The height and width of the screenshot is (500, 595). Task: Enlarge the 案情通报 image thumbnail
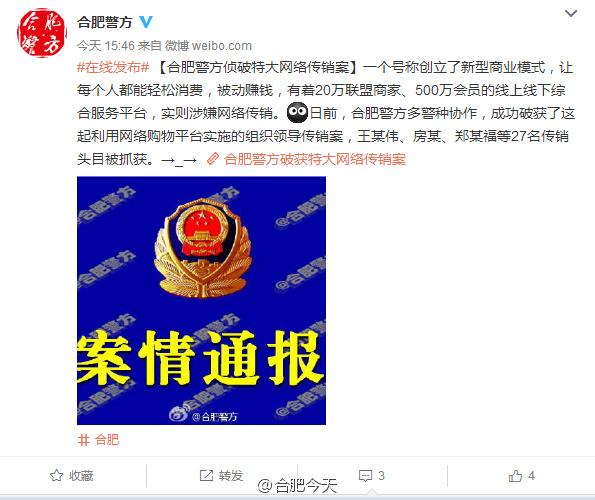point(201,300)
